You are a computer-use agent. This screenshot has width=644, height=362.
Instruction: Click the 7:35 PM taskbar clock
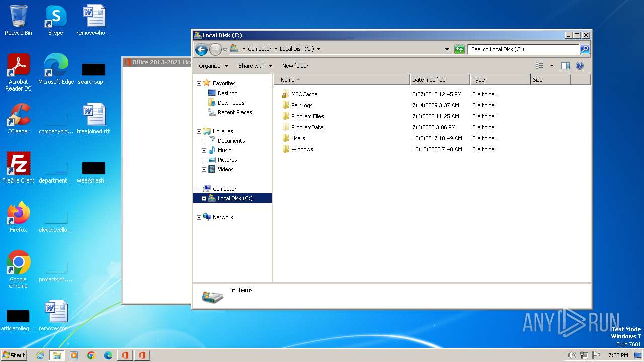[618, 355]
